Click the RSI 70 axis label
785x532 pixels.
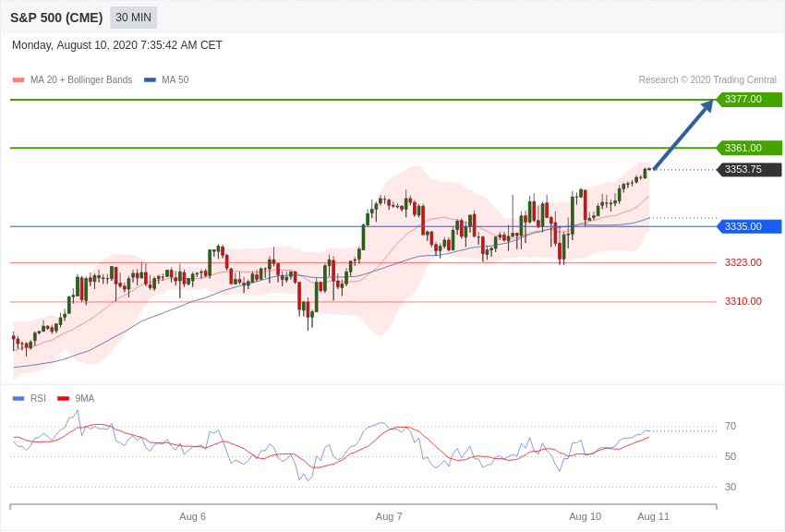coord(731,427)
